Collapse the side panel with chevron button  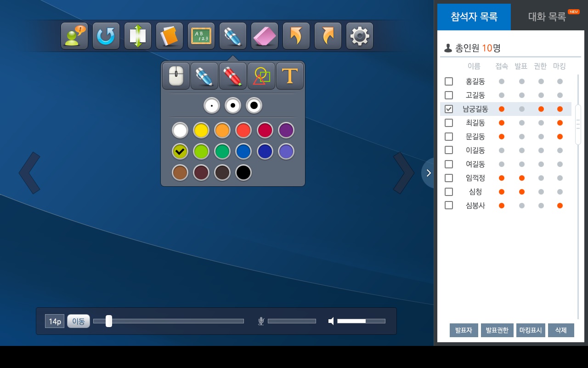428,173
